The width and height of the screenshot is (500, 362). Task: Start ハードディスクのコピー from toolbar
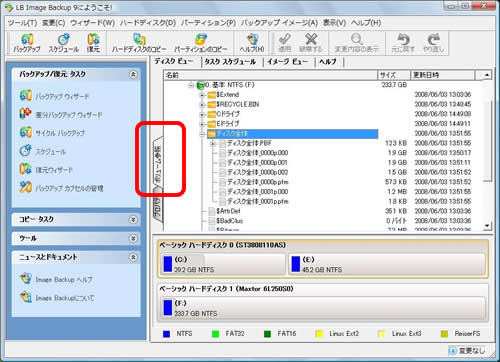(x=139, y=43)
